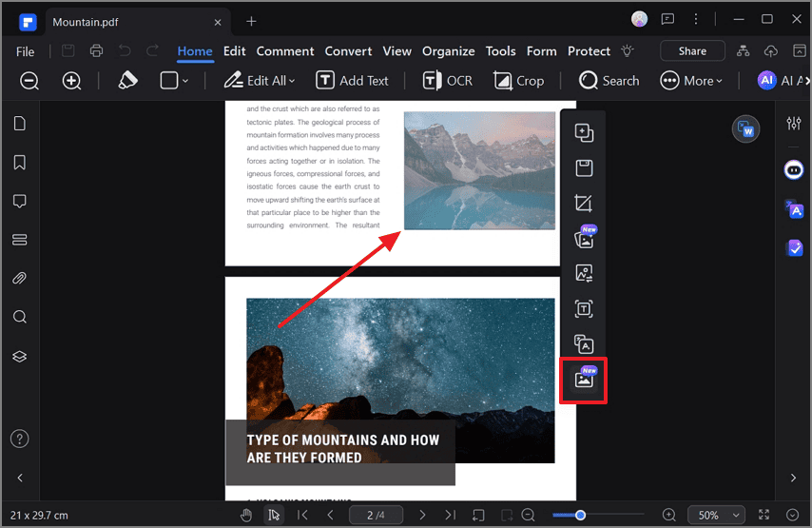Click the replace image icon in floating toolbar
The height and width of the screenshot is (528, 812).
tap(584, 273)
